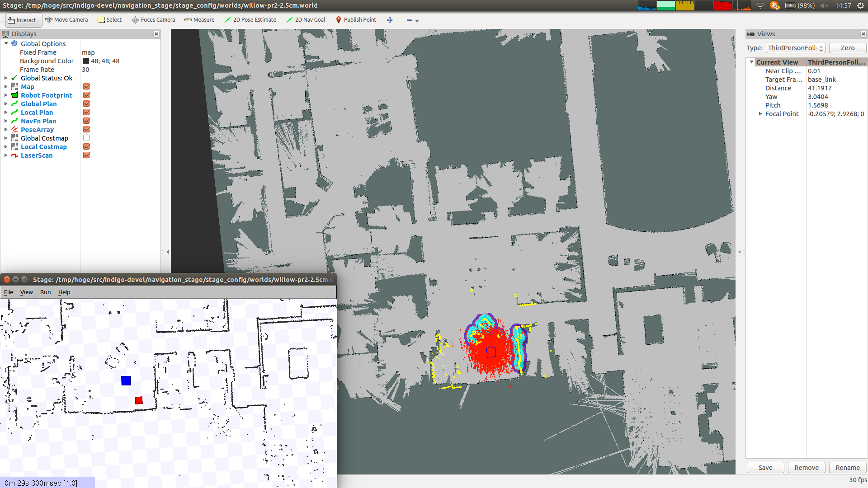Screen dimensions: 868x488
Task: Click the Zero button in Views
Action: click(x=847, y=48)
